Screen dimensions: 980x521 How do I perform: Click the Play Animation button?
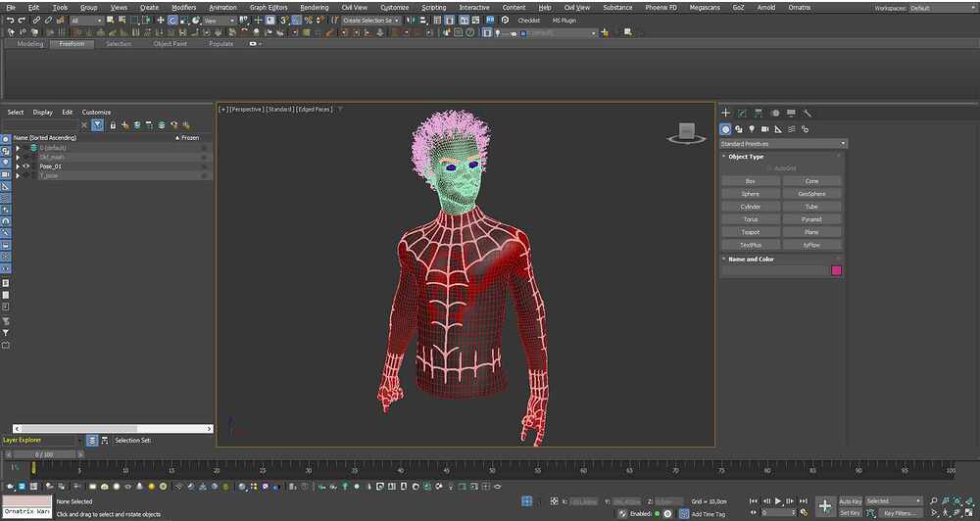pyautogui.click(x=778, y=501)
